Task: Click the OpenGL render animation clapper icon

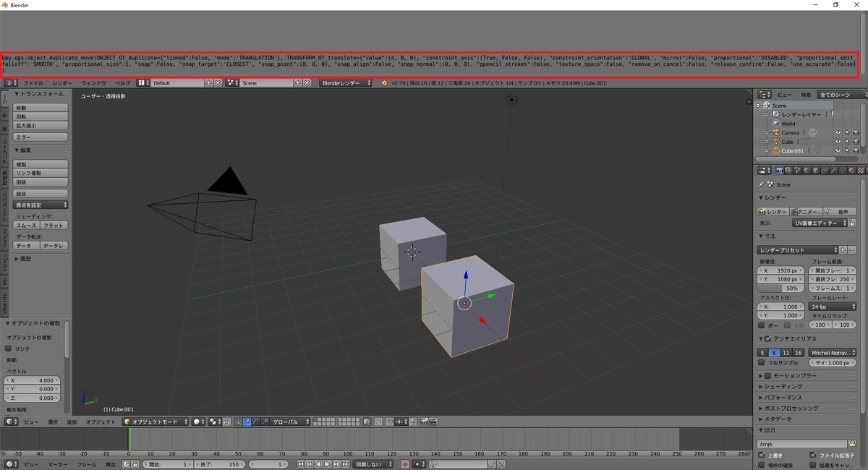Action: pyautogui.click(x=433, y=422)
